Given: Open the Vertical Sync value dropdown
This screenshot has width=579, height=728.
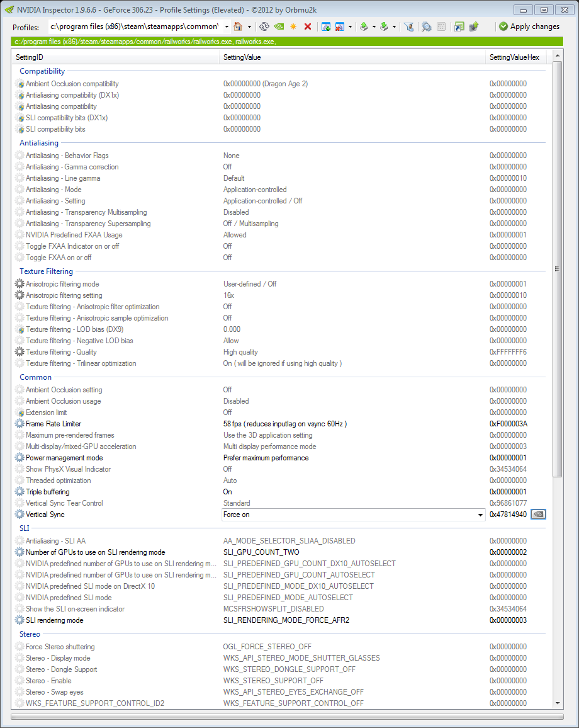Looking at the screenshot, I should click(x=480, y=515).
